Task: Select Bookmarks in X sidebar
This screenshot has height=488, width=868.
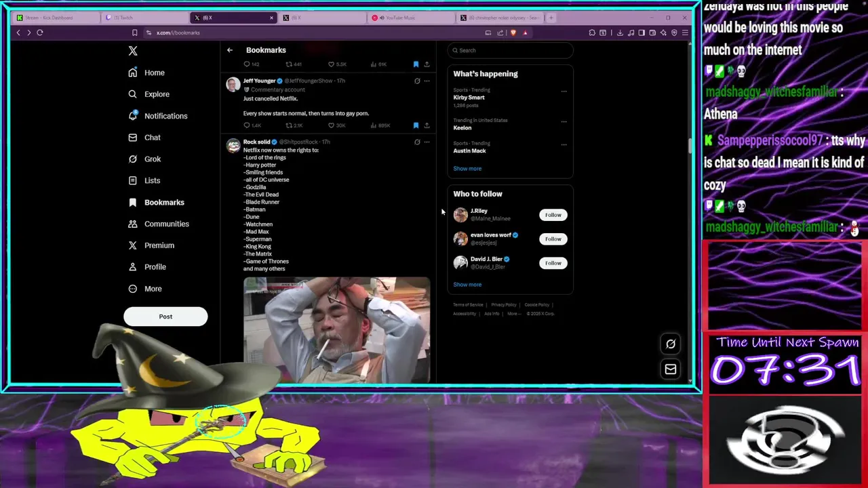Action: [156, 202]
